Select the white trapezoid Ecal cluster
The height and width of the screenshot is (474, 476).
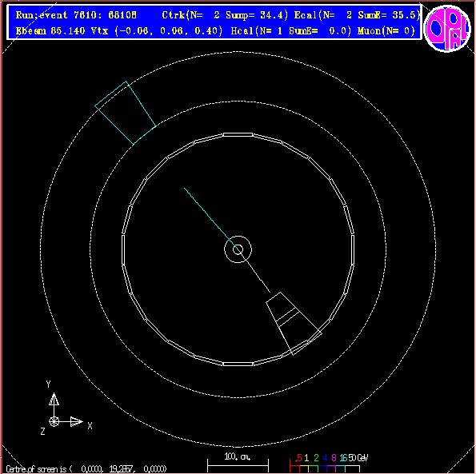[294, 323]
